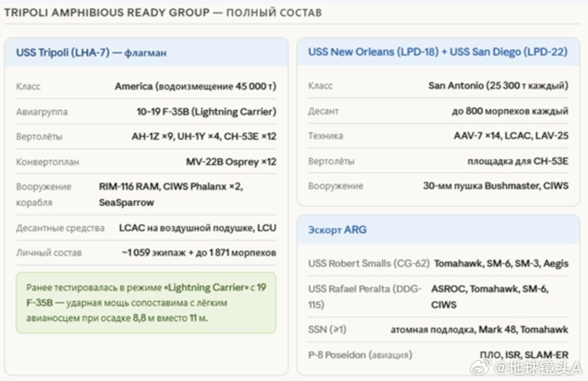
Task: Select the USS Tripoli (LHA-7) card header
Action: (91, 53)
